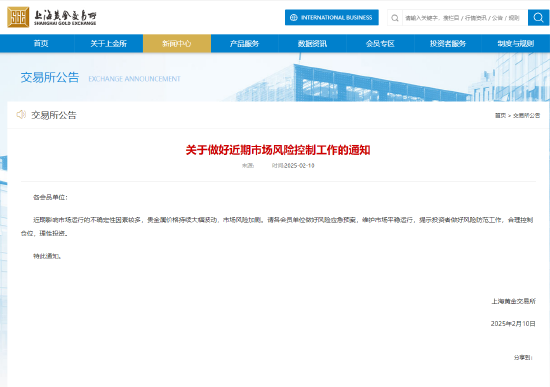Open the INTERNATIONAL BUSINESS button
Viewport: 550px width, 387px height.
331,17
